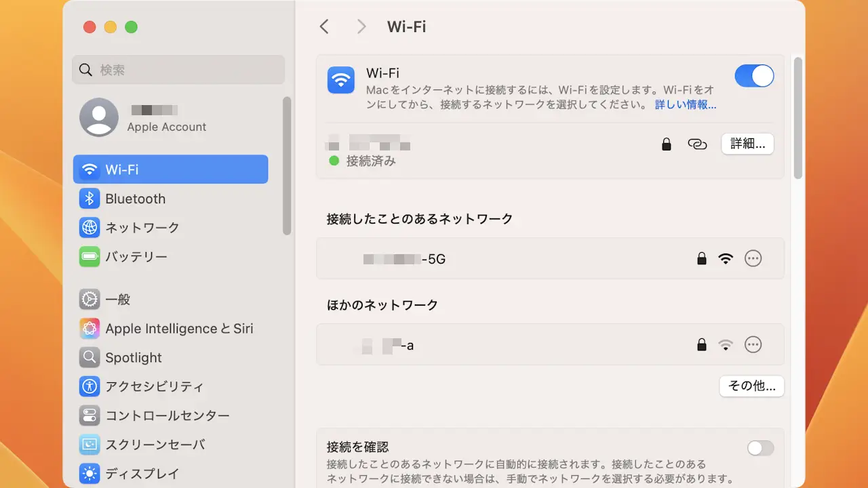Click the その他... button
Viewport: 868px width, 488px height.
(751, 386)
